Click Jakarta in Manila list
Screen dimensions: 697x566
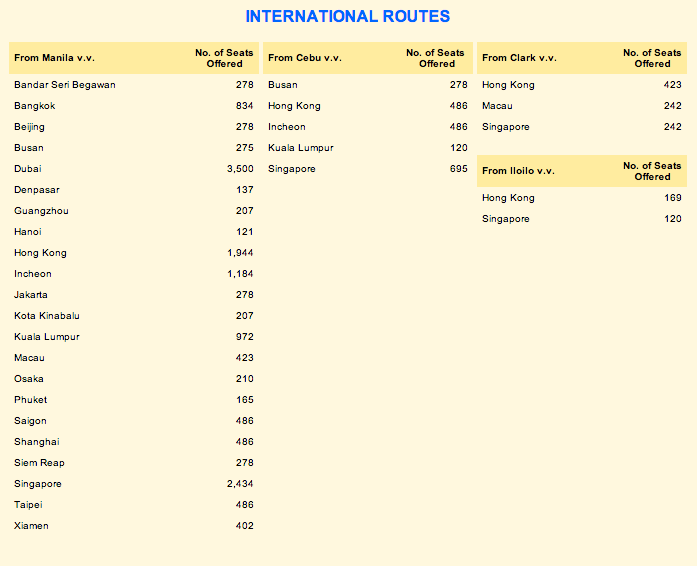31,295
